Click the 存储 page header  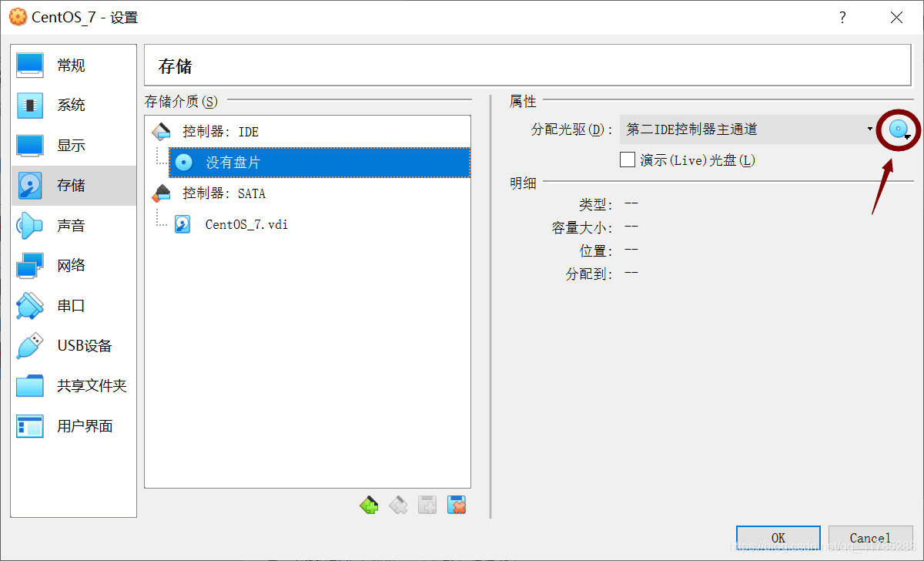pyautogui.click(x=176, y=66)
